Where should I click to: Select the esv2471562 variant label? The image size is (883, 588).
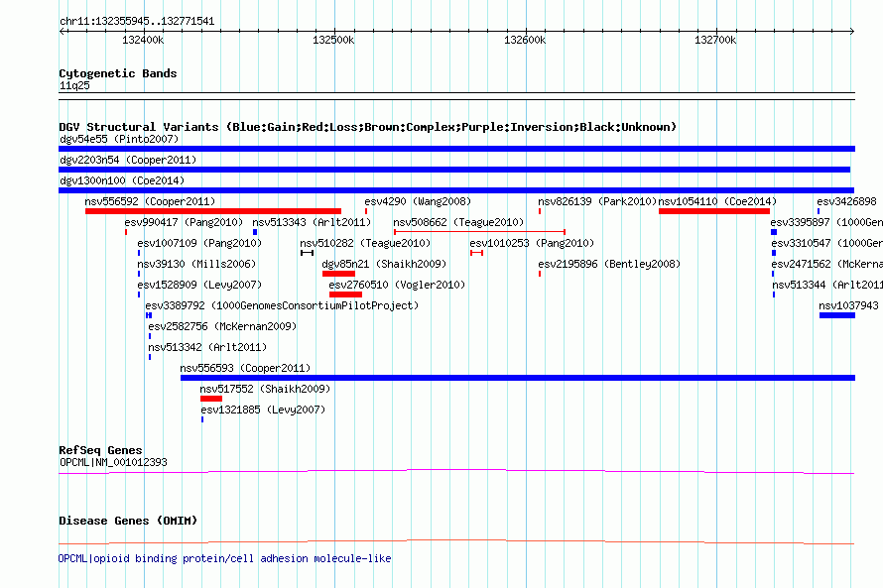pyautogui.click(x=827, y=264)
